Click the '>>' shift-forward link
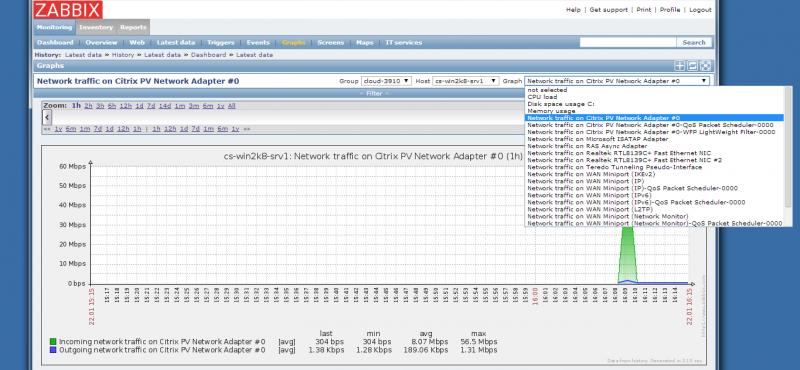Screen dimensions: 800x370 pos(246,129)
